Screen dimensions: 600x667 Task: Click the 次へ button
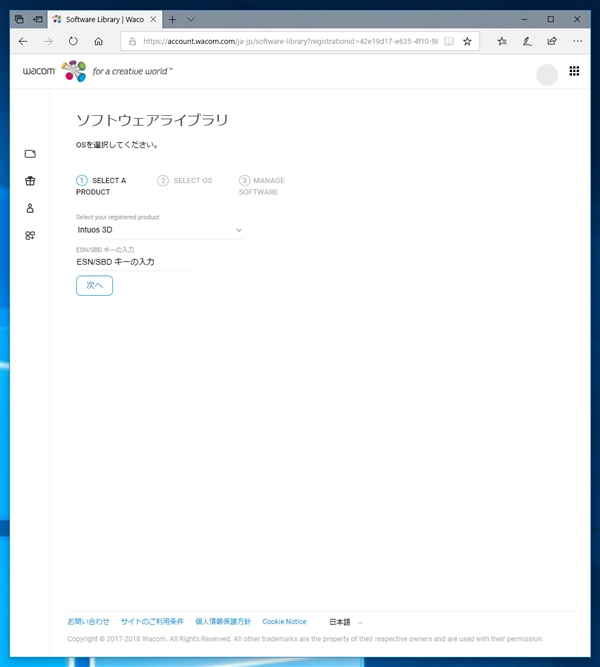coord(94,285)
